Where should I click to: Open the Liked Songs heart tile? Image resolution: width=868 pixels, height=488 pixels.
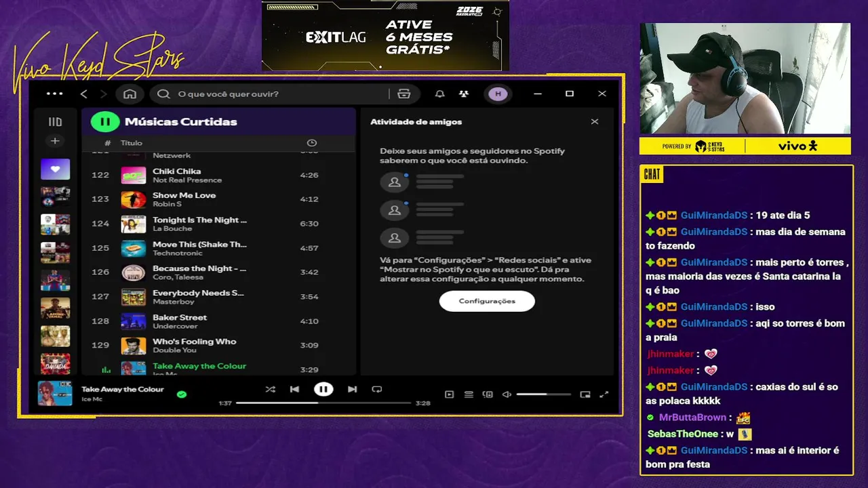click(55, 169)
